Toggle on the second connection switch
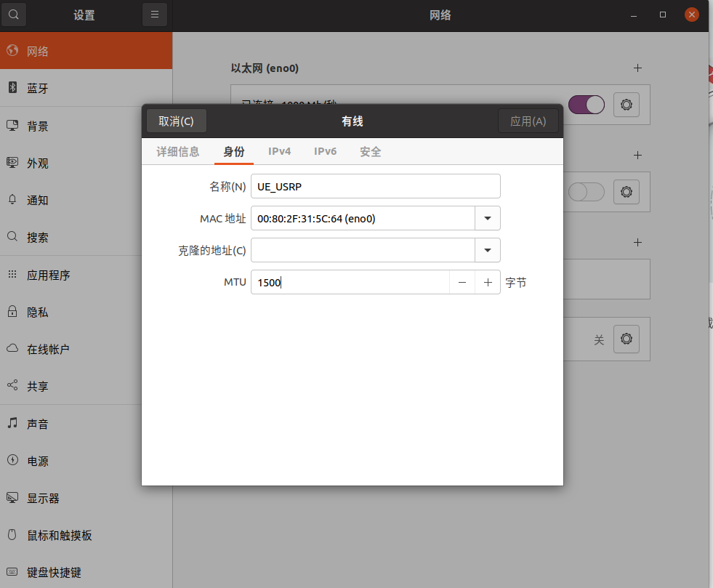The width and height of the screenshot is (713, 588). 587,191
